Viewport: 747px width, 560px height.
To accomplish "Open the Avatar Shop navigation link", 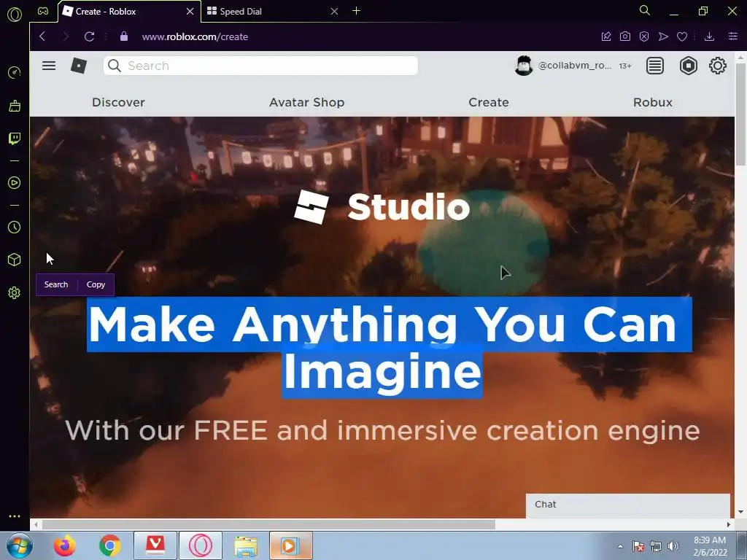I will point(307,102).
